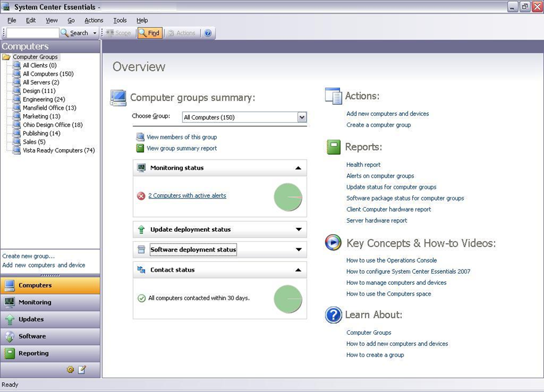The height and width of the screenshot is (392, 544).
Task: Open the Health report link
Action: click(x=363, y=165)
